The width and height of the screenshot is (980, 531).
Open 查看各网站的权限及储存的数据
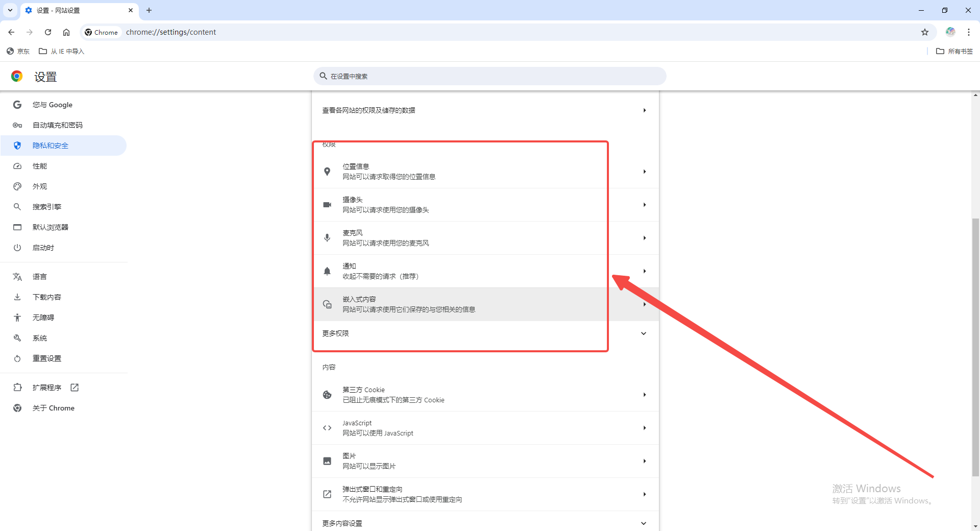coord(485,110)
